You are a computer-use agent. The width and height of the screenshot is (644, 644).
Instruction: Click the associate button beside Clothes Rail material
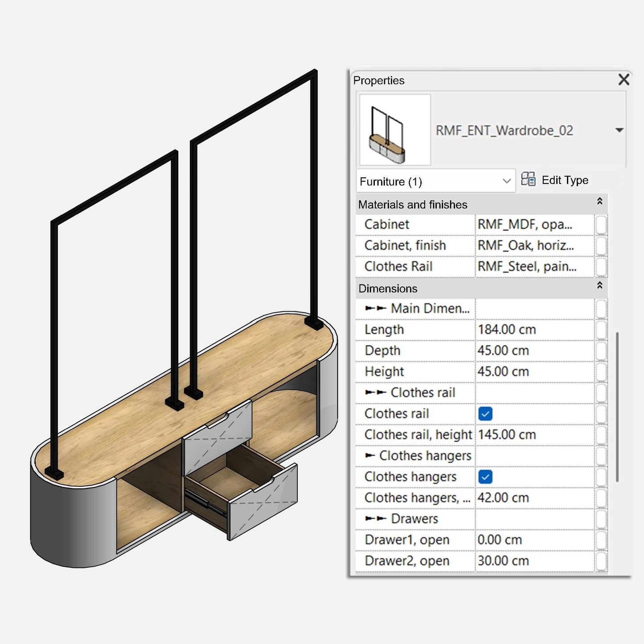coord(601,266)
